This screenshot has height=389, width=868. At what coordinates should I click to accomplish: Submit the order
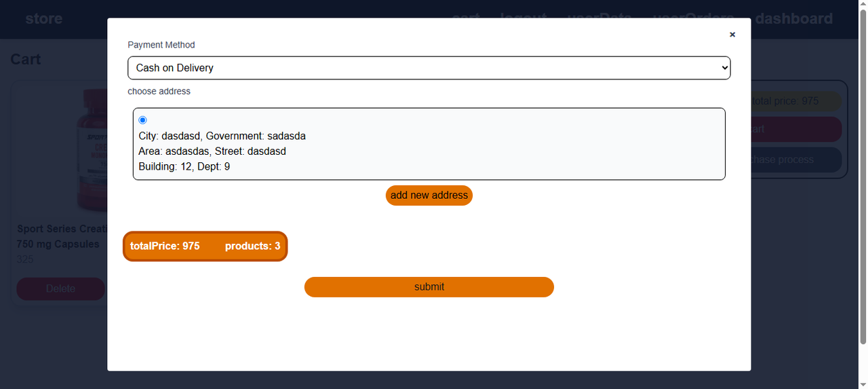pyautogui.click(x=429, y=287)
